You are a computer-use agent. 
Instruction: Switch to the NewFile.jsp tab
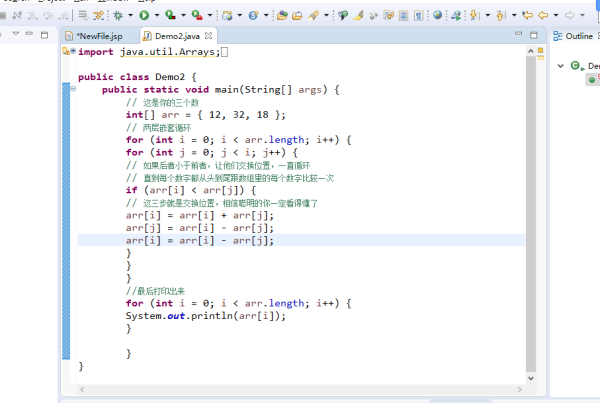click(99, 36)
